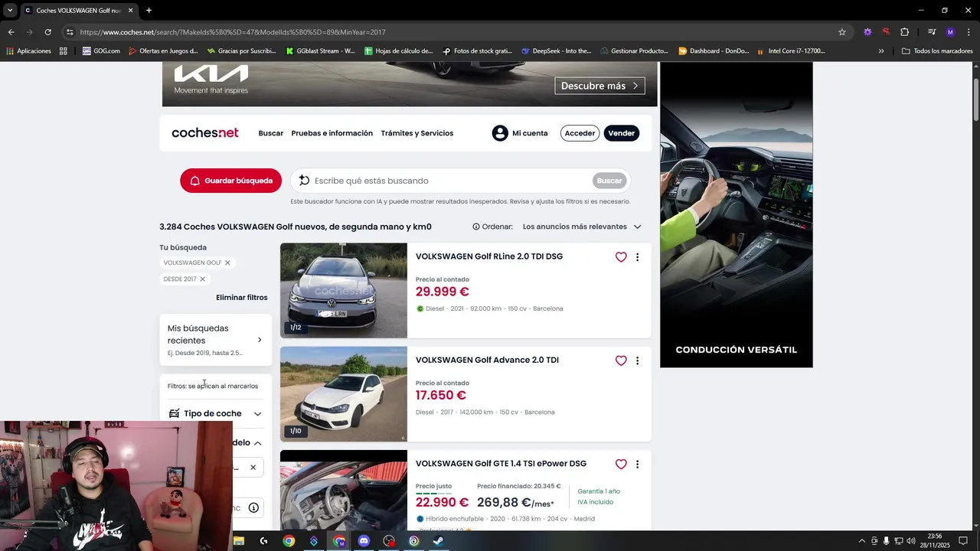Viewport: 980px width, 551px height.
Task: Collapse the Marca y modelo filter section
Action: pyautogui.click(x=257, y=443)
